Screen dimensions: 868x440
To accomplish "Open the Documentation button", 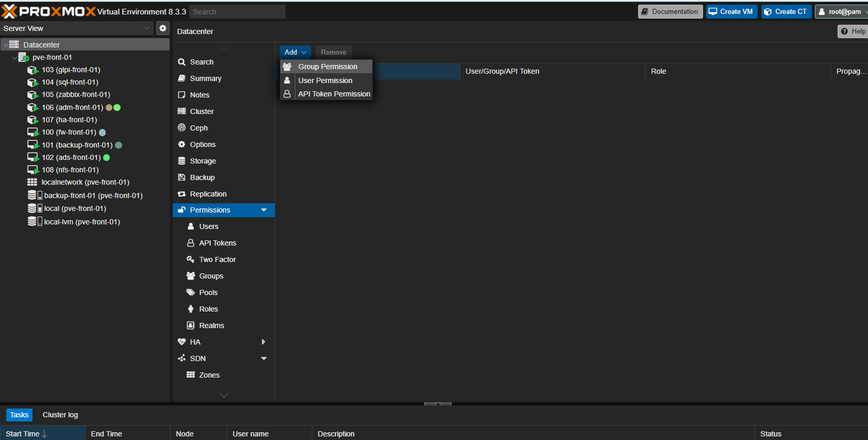I will 670,12.
